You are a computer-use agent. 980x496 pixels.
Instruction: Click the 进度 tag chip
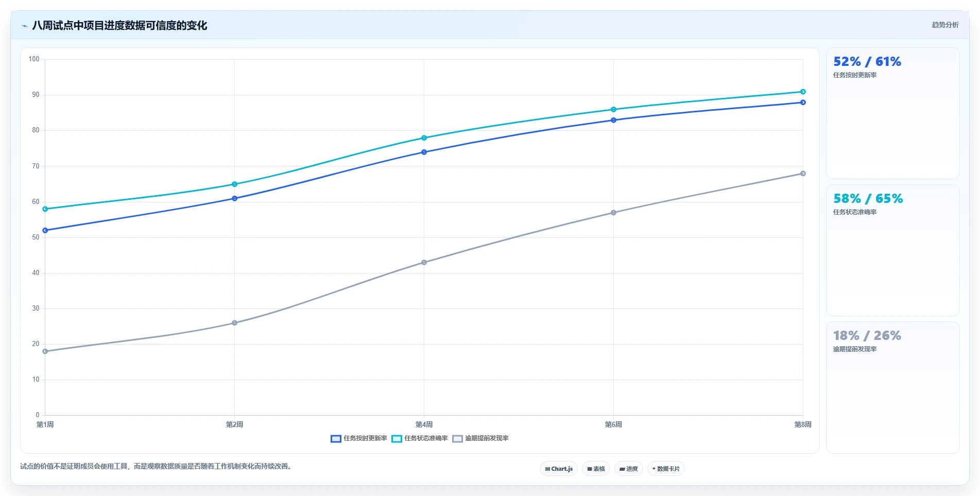[x=628, y=469]
